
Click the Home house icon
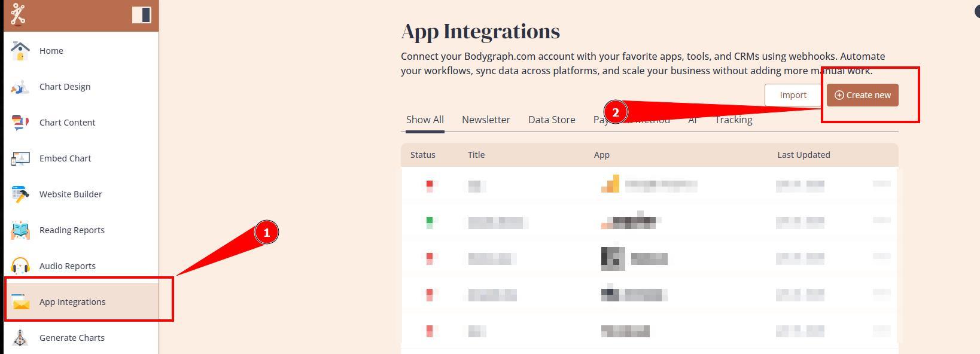coord(20,51)
